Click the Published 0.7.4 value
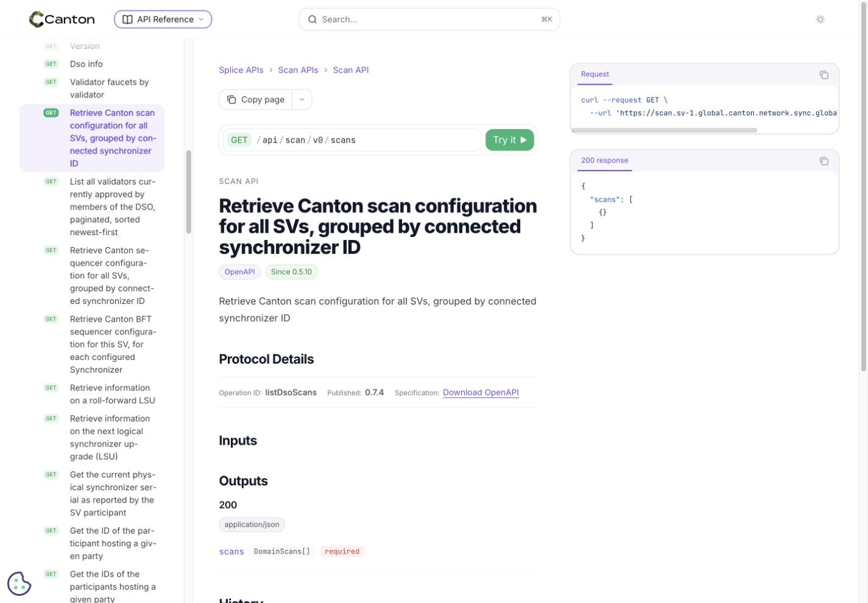This screenshot has height=603, width=868. (x=374, y=393)
